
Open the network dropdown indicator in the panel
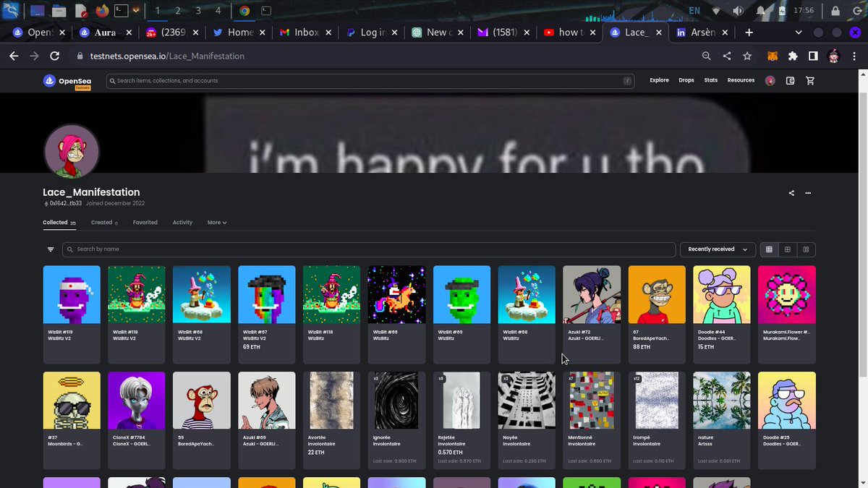click(716, 11)
